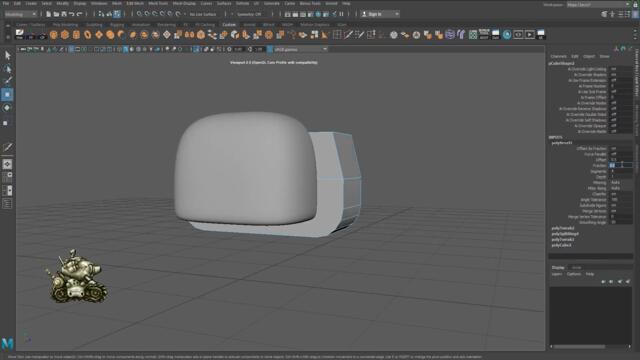Click last layer icon in Layer Editor
The image size is (640, 360).
click(628, 281)
